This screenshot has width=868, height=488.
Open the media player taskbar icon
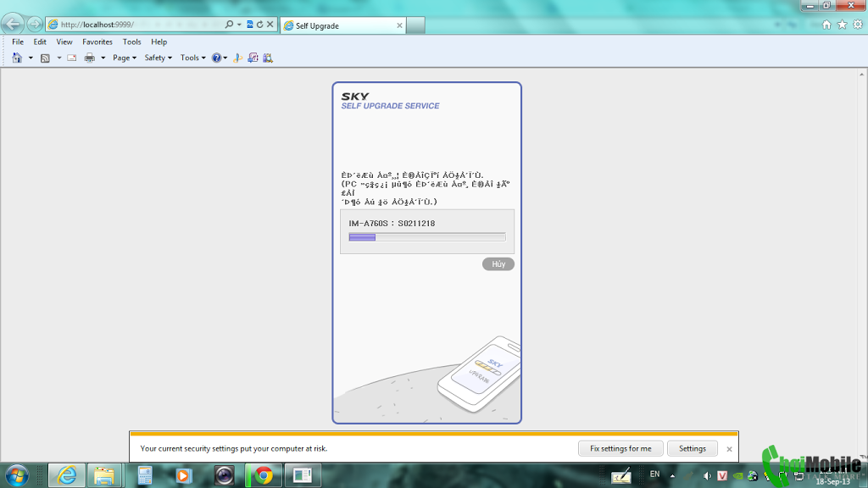pyautogui.click(x=184, y=475)
